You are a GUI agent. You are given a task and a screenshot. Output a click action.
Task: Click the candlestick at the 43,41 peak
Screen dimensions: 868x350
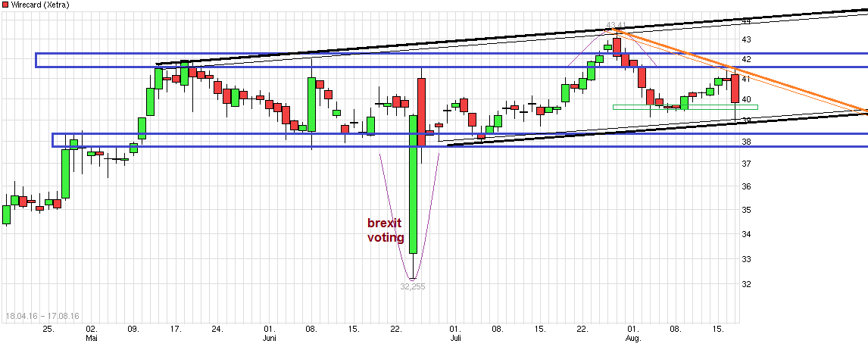(x=617, y=46)
